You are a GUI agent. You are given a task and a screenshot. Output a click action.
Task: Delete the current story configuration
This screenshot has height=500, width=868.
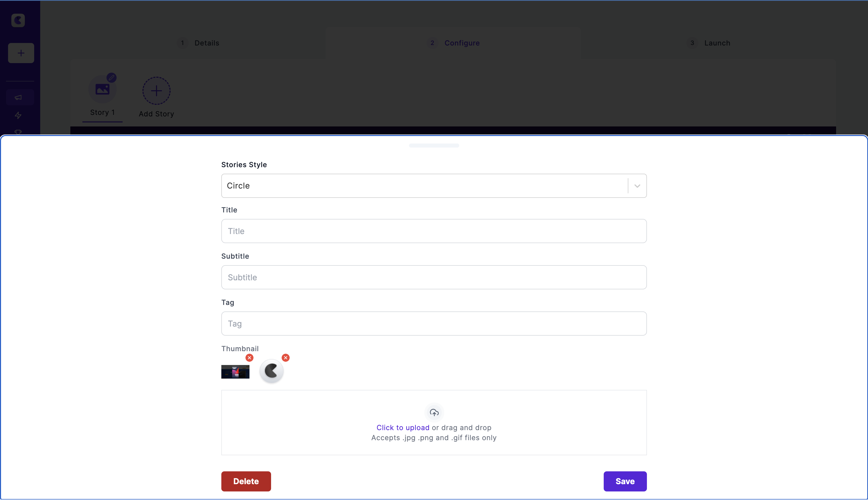[x=246, y=481]
